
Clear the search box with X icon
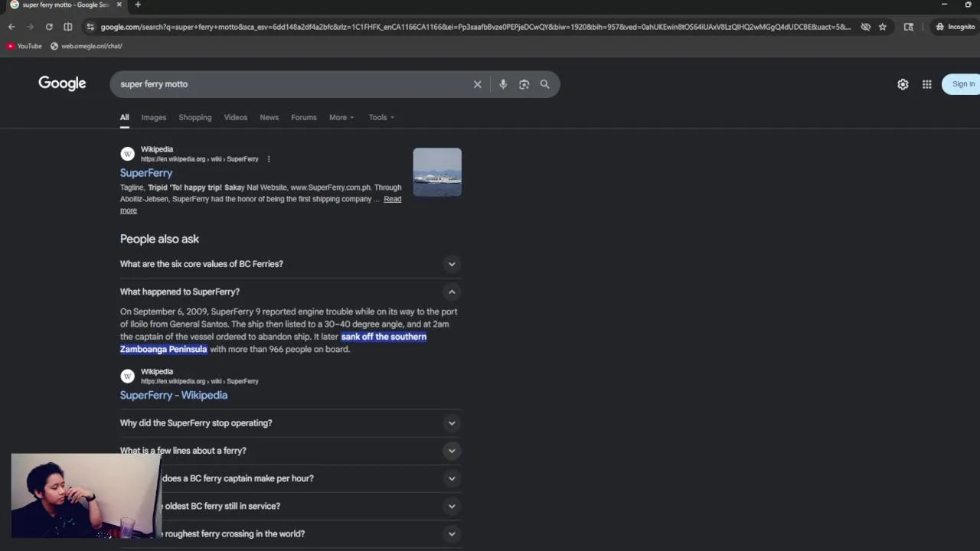(x=477, y=84)
